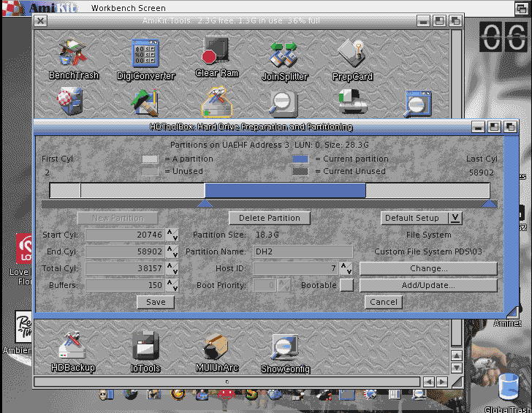Click the Add/Update... button
This screenshot has width=532, height=413.
[x=428, y=285]
